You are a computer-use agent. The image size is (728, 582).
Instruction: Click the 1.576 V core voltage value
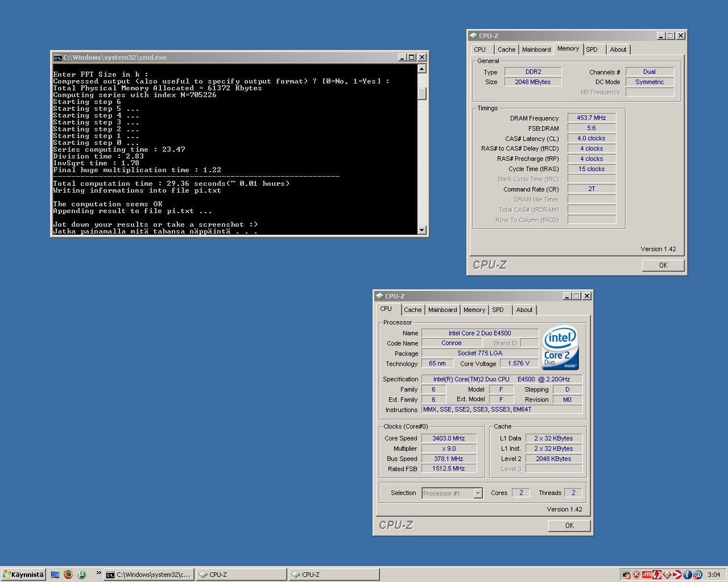[519, 363]
